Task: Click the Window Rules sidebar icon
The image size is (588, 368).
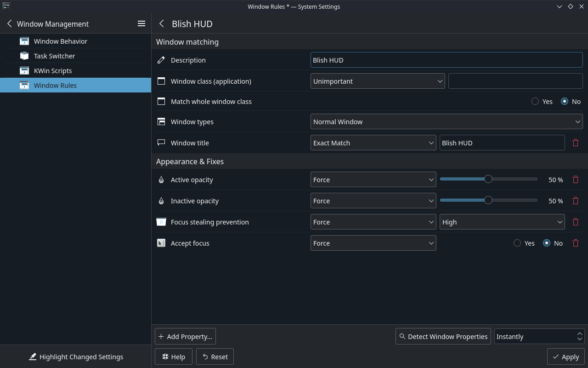Action: 24,85
